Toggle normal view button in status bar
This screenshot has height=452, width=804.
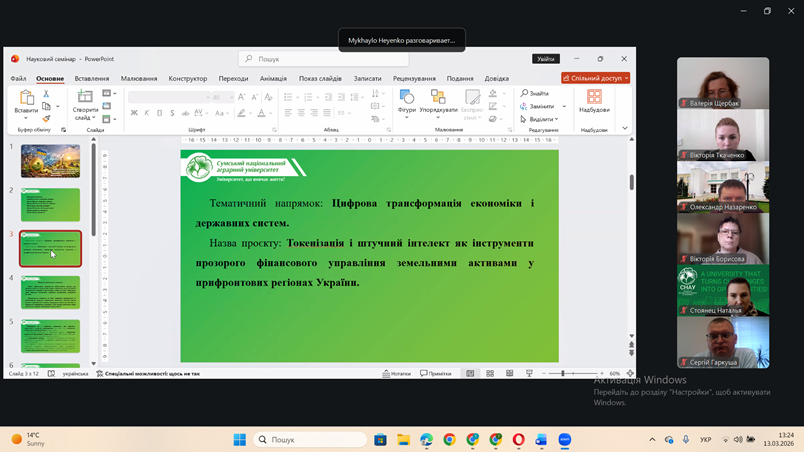tap(470, 373)
